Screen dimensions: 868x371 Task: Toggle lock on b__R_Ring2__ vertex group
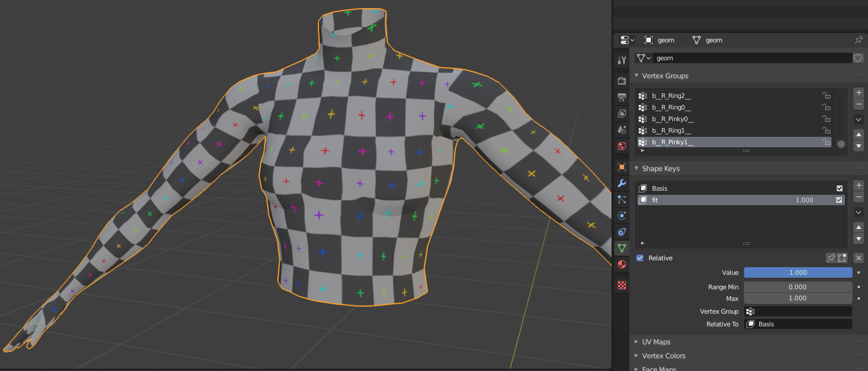826,96
